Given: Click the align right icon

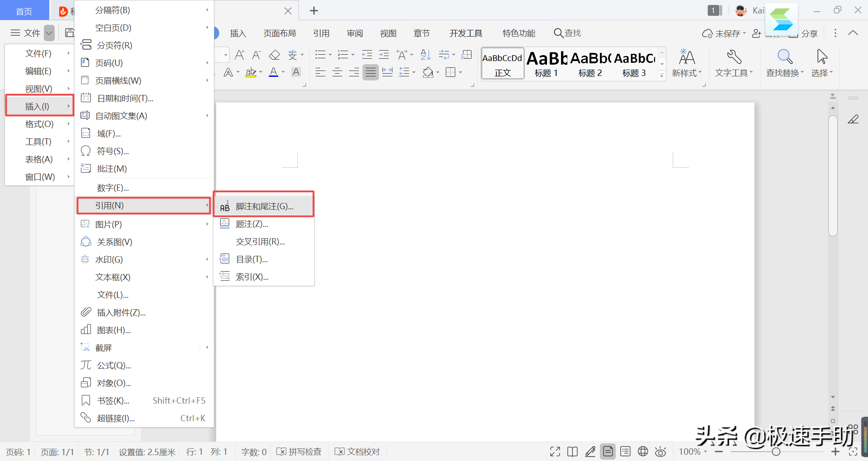Looking at the screenshot, I should pyautogui.click(x=354, y=72).
